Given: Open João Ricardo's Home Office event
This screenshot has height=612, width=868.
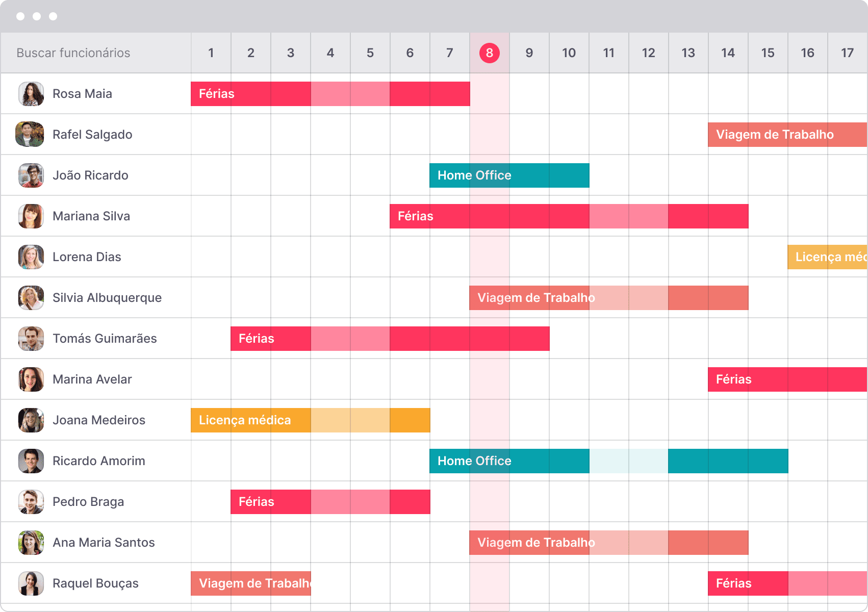Looking at the screenshot, I should [x=509, y=175].
